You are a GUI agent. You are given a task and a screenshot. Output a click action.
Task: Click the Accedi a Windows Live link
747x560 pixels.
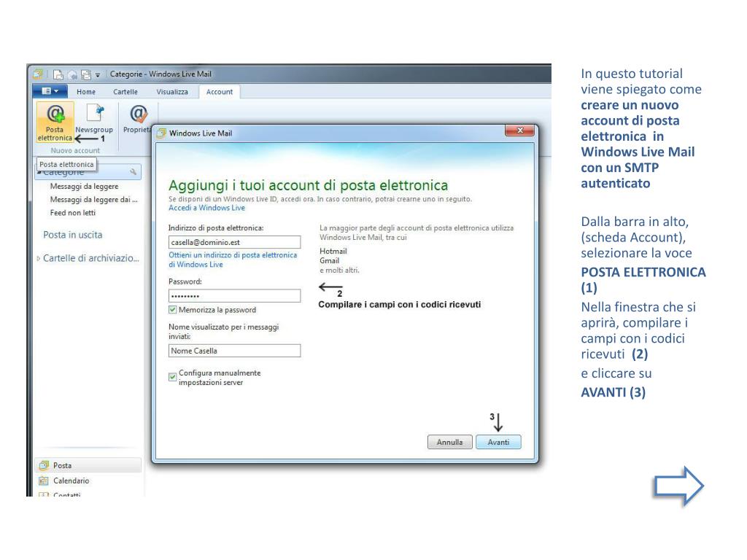click(x=206, y=208)
